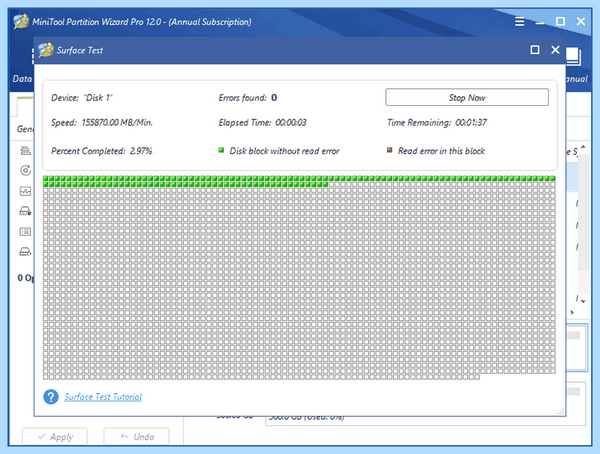Click the MiniTool Partition Wizard app logo

[21, 21]
